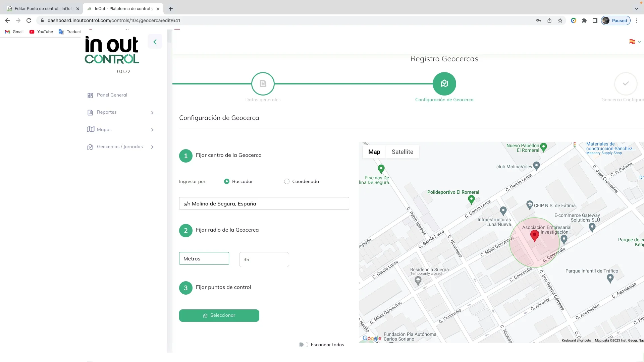
Task: Select the Buscador radio option
Action: point(227,181)
